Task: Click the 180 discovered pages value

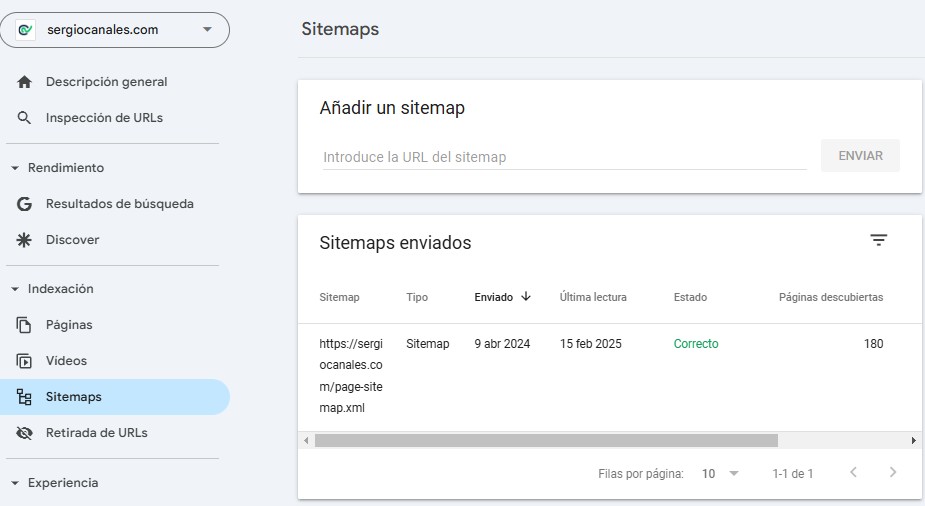Action: pyautogui.click(x=874, y=344)
